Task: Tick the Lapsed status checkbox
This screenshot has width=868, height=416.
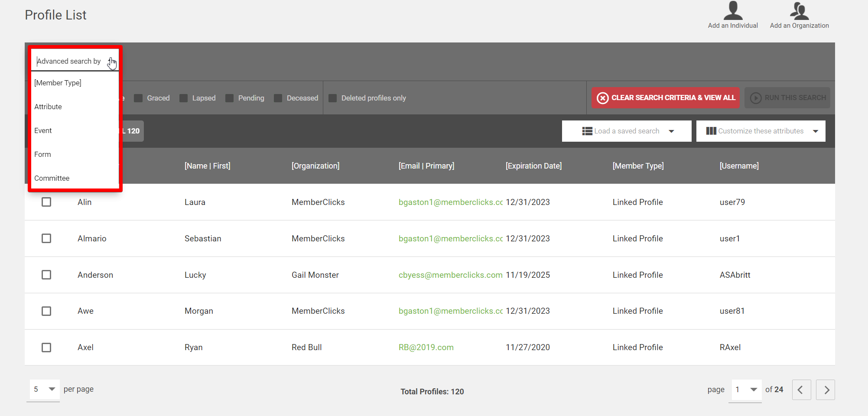Action: tap(183, 98)
